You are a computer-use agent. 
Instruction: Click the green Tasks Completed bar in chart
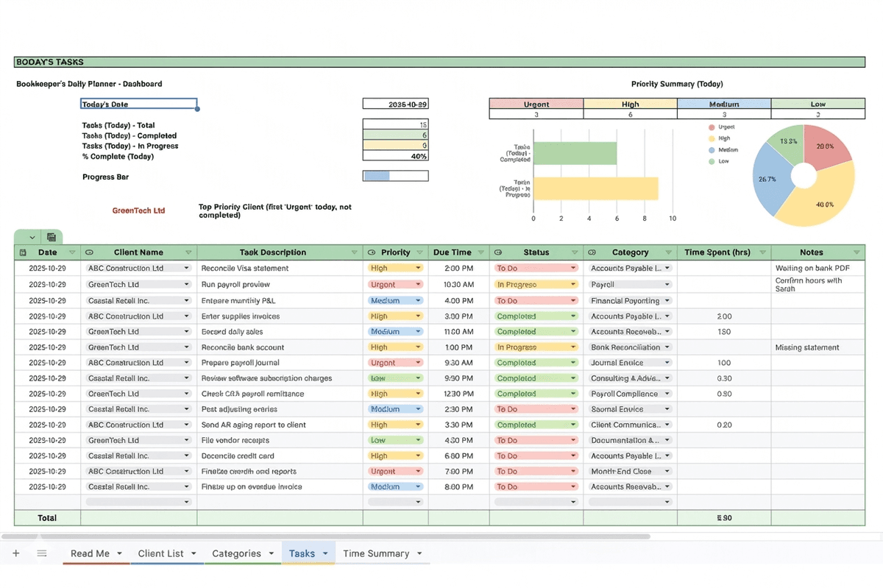(575, 153)
